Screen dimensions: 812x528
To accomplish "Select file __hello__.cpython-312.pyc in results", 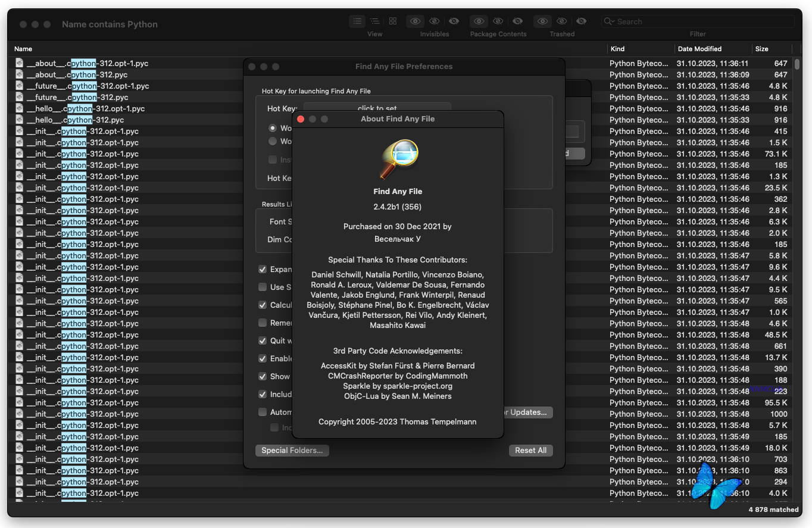I will [x=75, y=120].
